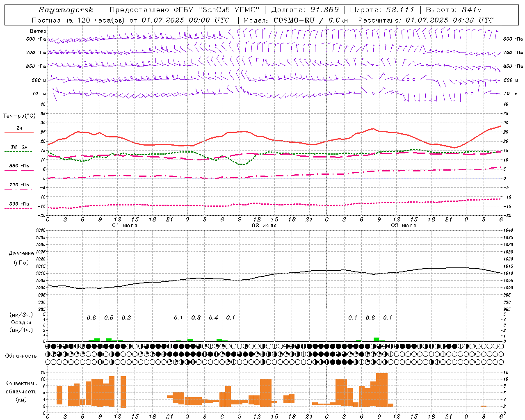Click the "Ветер" wind panel label
The height and width of the screenshot is (420, 525).
[38, 31]
